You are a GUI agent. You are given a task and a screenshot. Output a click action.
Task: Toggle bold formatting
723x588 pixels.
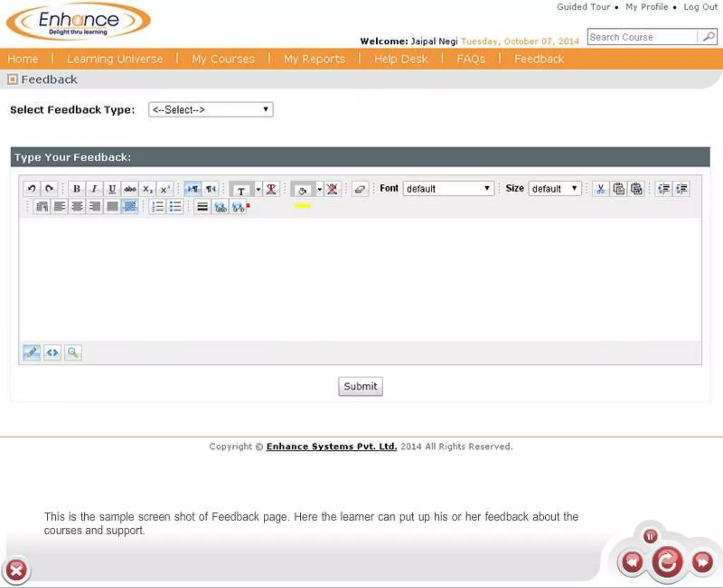[77, 189]
